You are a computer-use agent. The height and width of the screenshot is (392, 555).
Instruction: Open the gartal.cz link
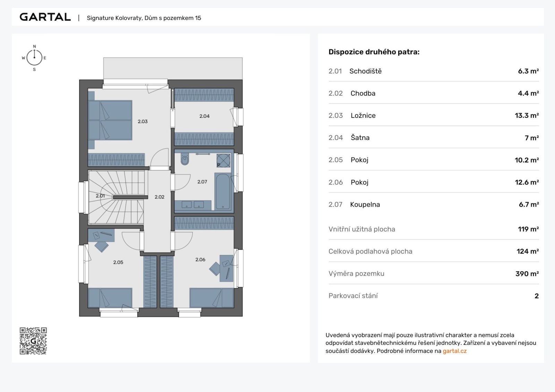[x=454, y=351]
